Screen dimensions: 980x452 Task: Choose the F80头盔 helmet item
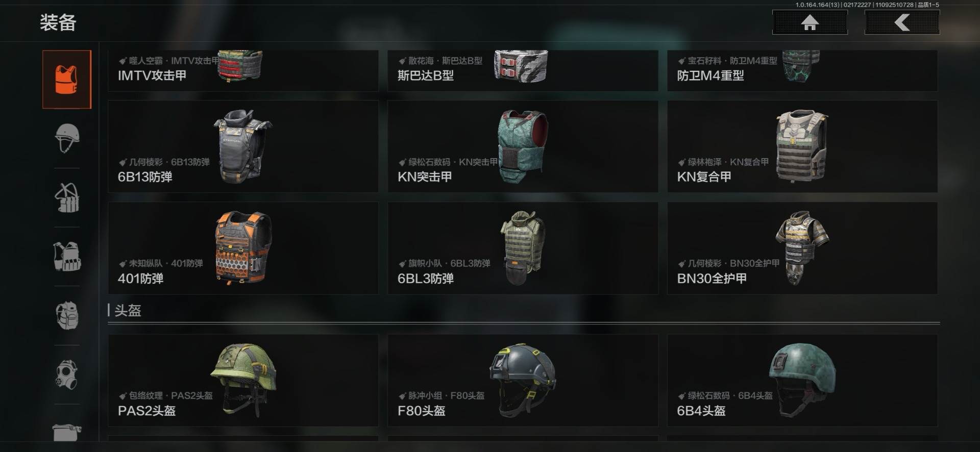(523, 381)
